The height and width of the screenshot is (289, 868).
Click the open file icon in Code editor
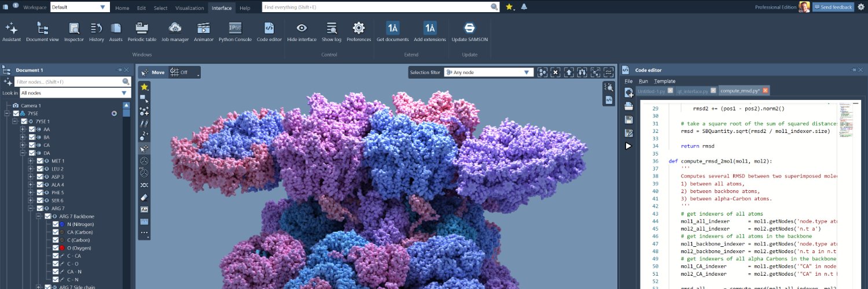click(x=628, y=106)
